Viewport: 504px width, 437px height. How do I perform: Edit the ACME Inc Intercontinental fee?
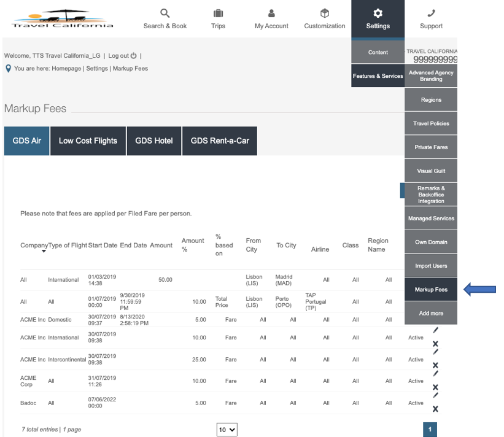coord(435,352)
